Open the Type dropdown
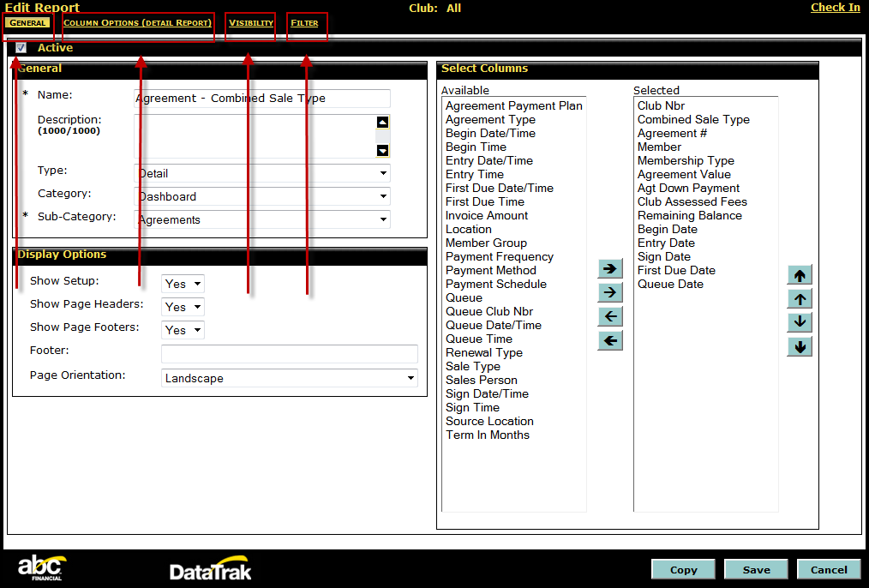Screen dimensions: 869x588 [262, 174]
